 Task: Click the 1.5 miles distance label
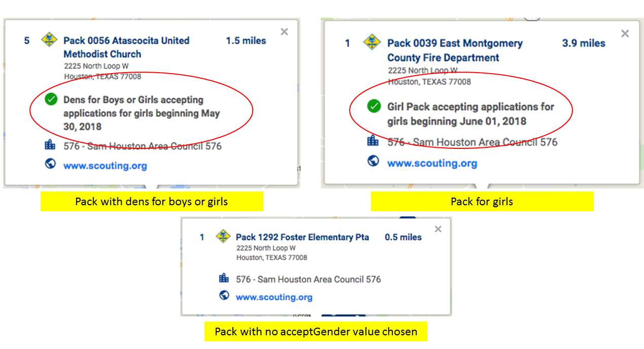point(246,41)
